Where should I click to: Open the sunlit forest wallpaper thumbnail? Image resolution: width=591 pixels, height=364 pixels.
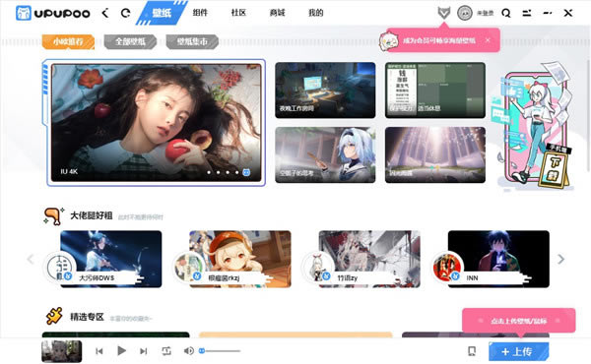[x=435, y=155]
